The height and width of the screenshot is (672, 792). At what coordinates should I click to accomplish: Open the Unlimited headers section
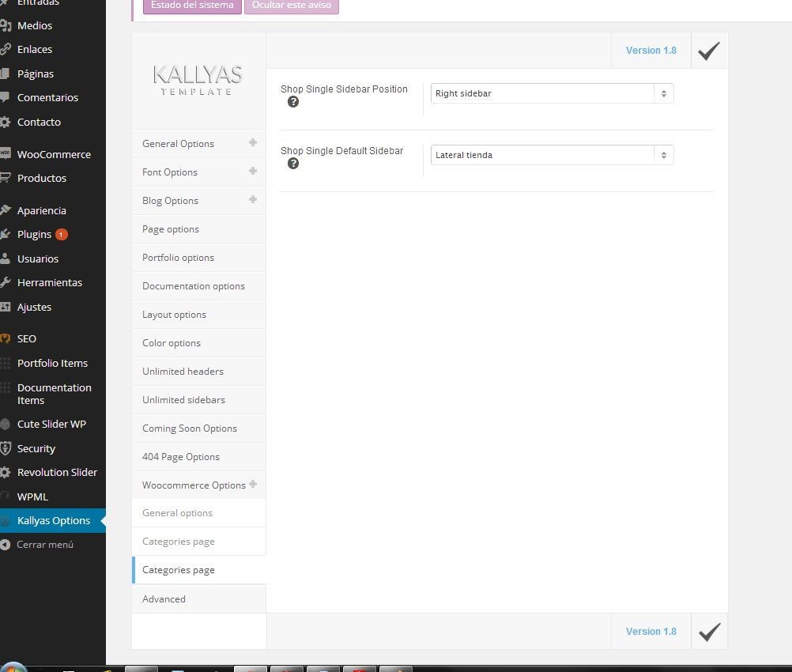(199, 372)
